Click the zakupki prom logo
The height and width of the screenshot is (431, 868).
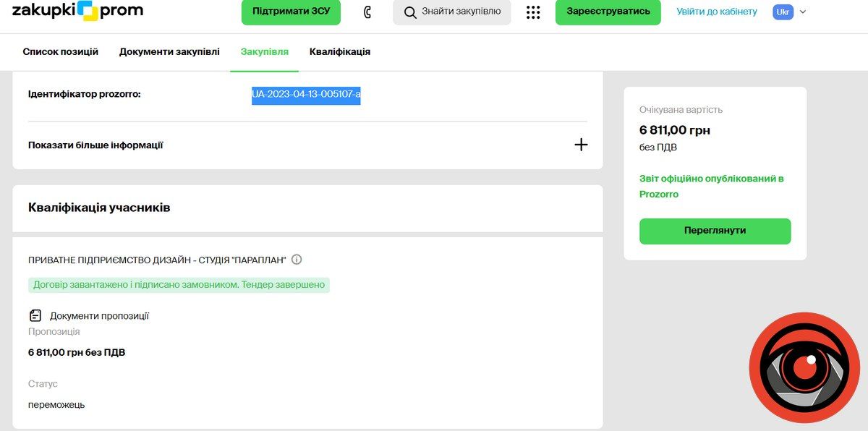click(77, 11)
